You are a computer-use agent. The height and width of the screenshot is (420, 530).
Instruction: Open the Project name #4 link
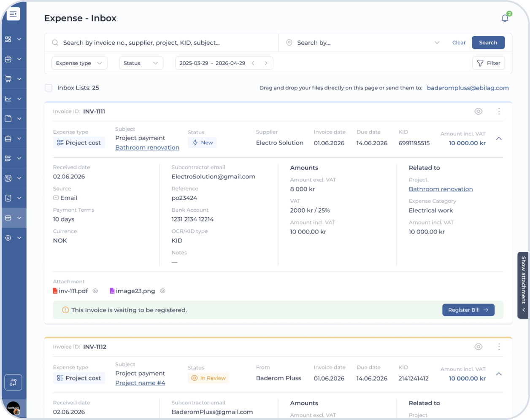pos(140,383)
